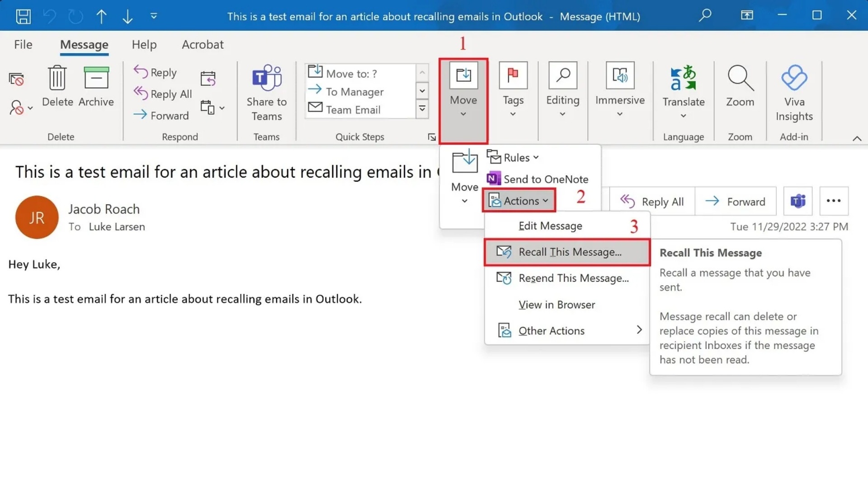Open the Editing dropdown
The image size is (868, 488).
[563, 90]
